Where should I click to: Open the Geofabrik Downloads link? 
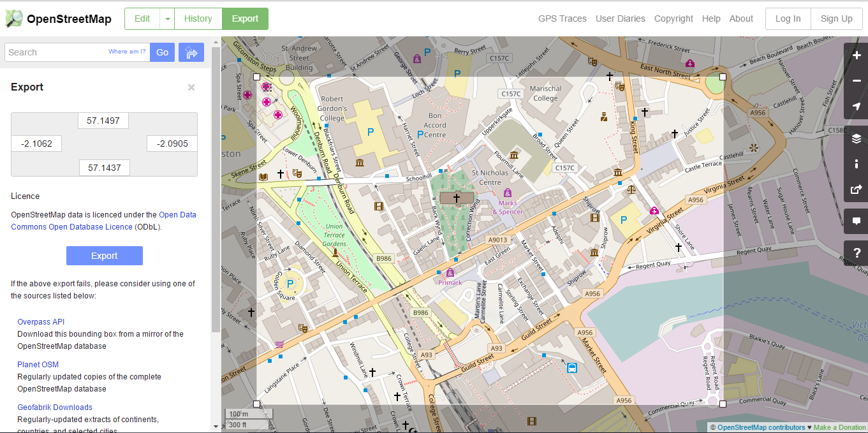[x=55, y=407]
